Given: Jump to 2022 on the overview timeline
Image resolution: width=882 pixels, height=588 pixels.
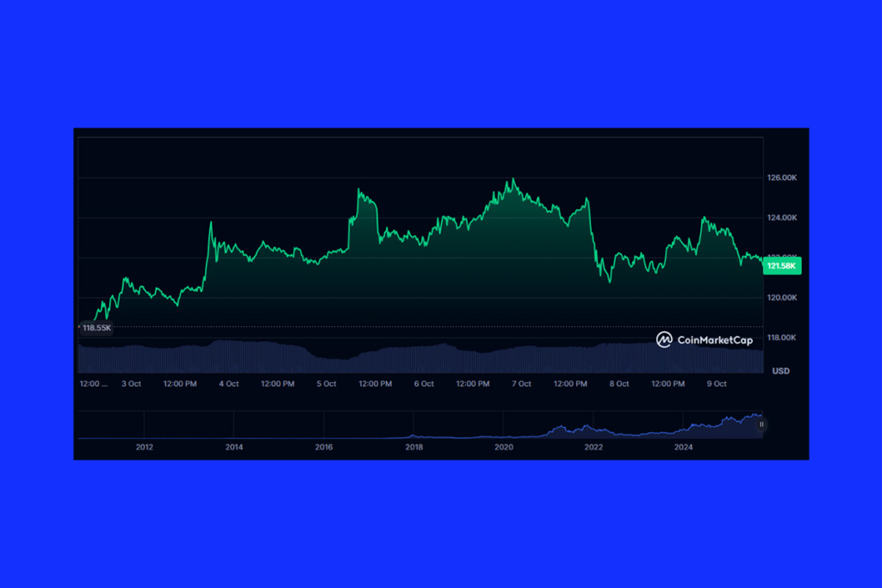Looking at the screenshot, I should point(593,448).
